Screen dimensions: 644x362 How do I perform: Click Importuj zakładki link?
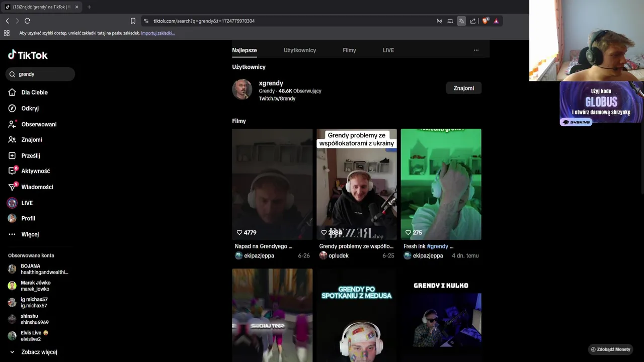click(158, 33)
